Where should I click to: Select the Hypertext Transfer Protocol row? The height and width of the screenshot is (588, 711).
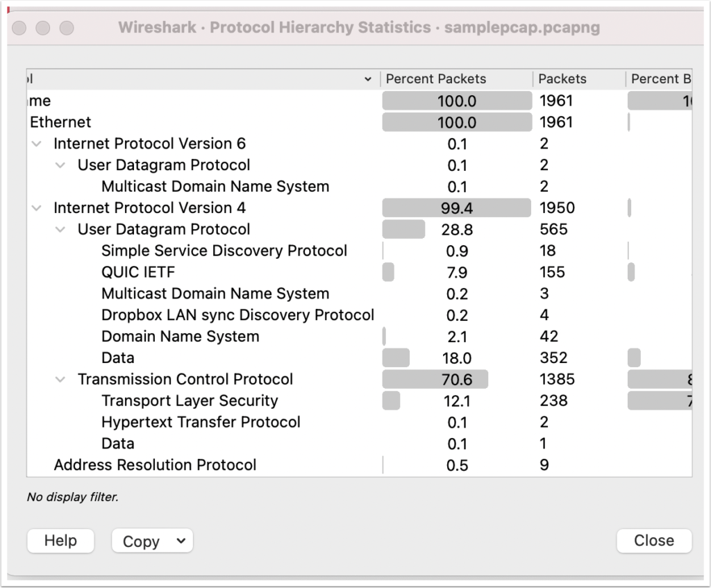pos(201,422)
